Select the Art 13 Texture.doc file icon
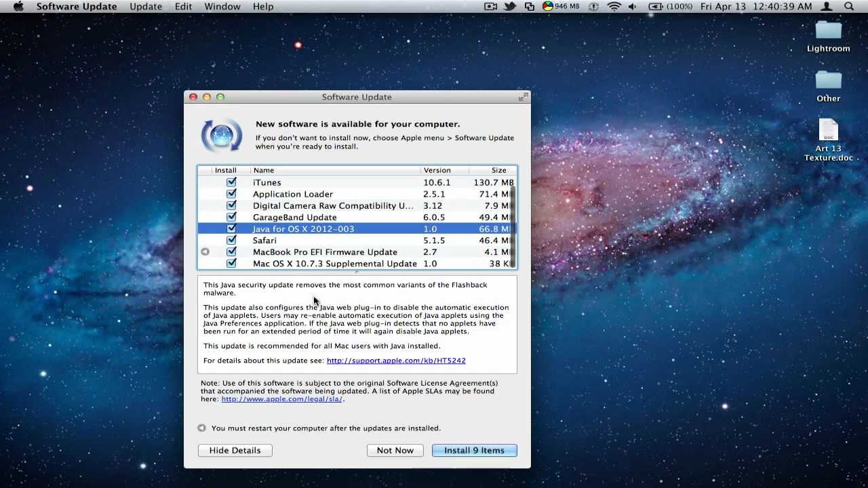The image size is (868, 488). click(828, 130)
